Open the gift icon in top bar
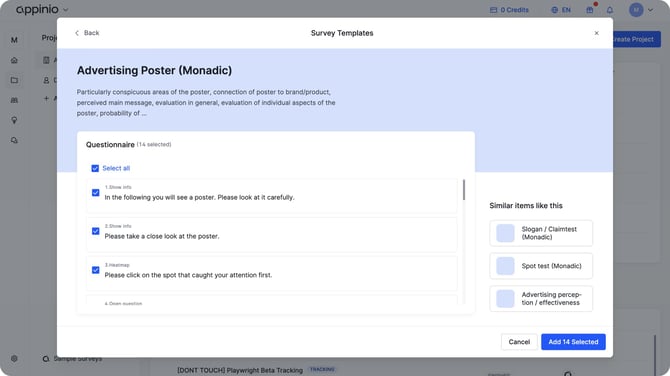Viewport: 670px width, 376px height. pos(590,10)
